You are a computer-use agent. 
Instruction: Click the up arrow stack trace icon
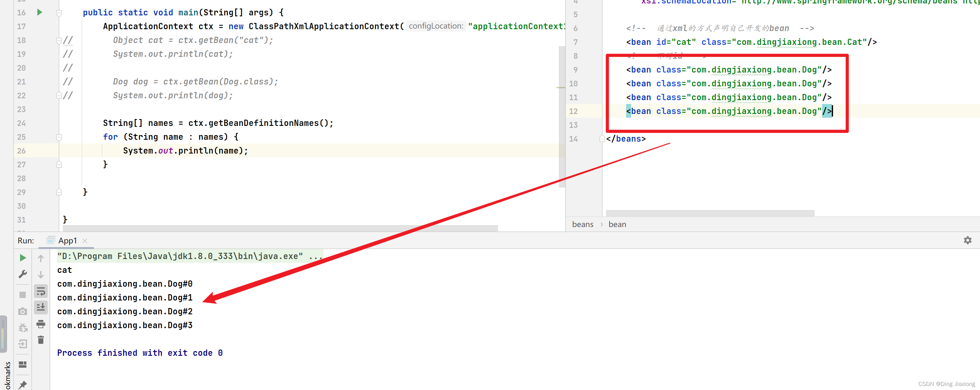coord(41,258)
